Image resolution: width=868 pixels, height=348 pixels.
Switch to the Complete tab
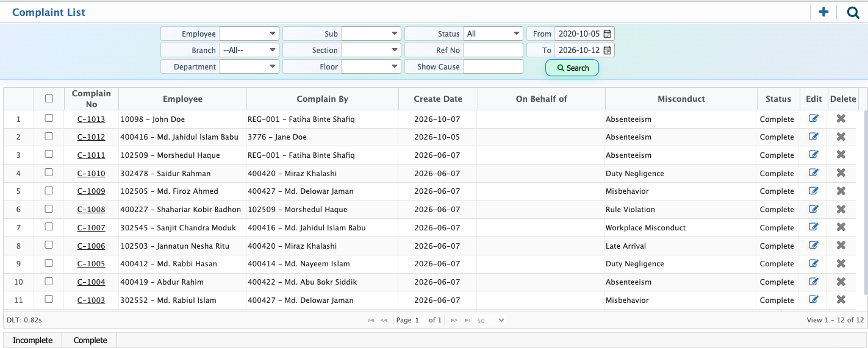point(90,340)
